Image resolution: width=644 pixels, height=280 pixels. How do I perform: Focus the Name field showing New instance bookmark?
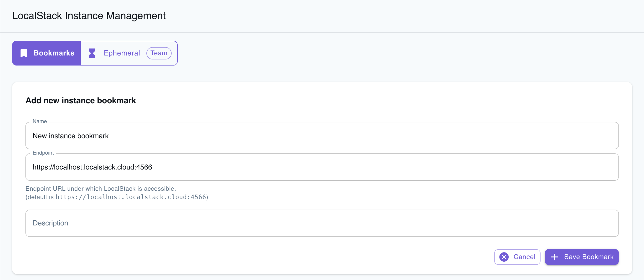coord(322,136)
